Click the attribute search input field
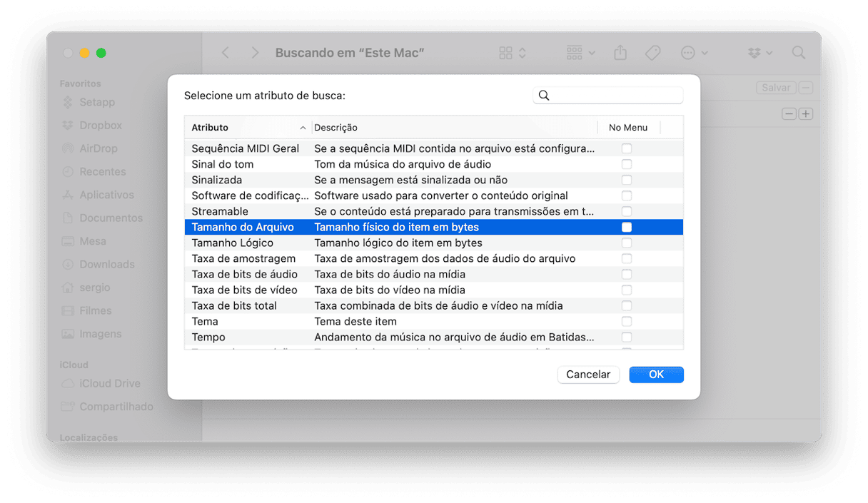868x503 pixels. tap(615, 96)
